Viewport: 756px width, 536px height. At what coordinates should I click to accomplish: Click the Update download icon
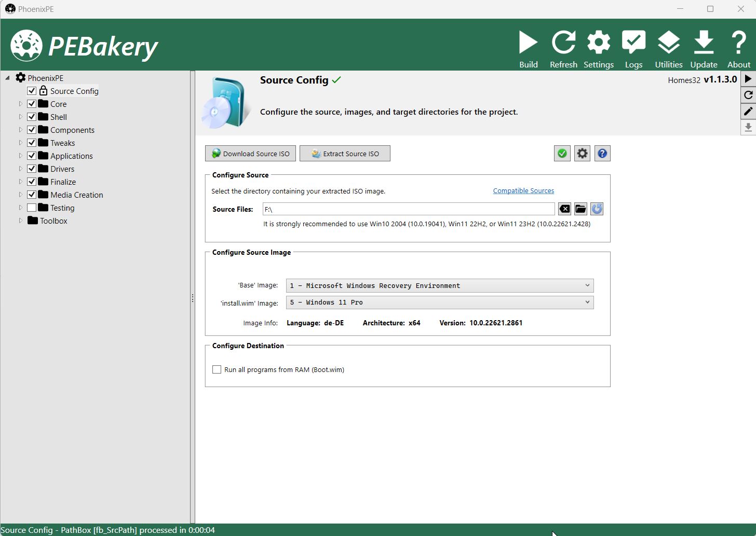click(x=704, y=44)
